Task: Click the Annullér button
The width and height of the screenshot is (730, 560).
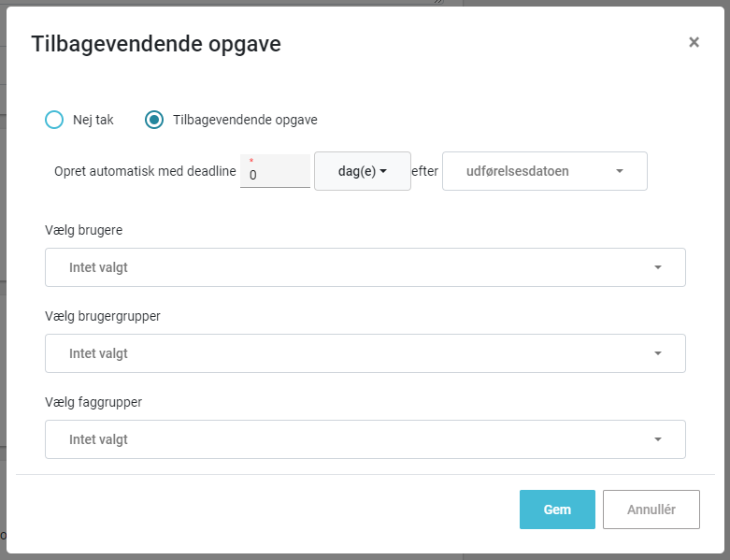Action: point(651,510)
